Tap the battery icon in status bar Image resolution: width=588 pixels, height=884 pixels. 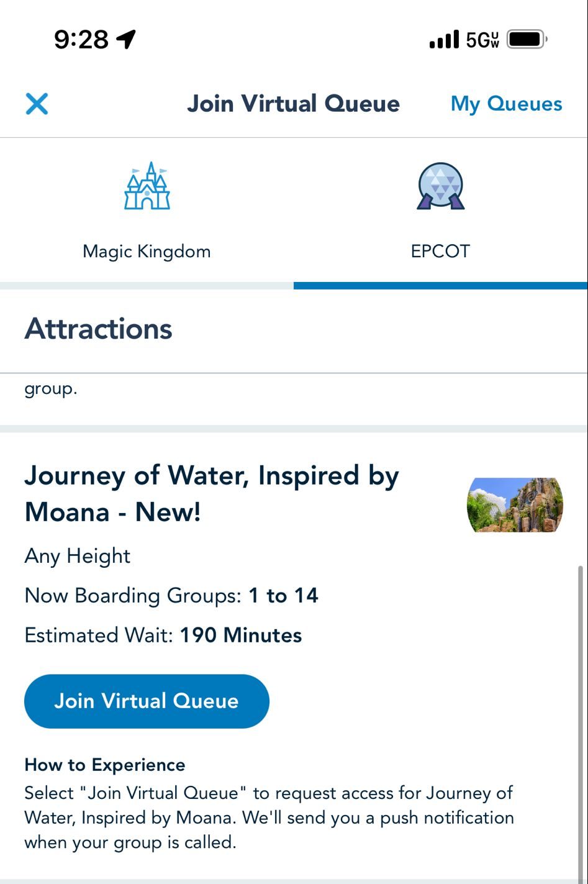pyautogui.click(x=526, y=40)
